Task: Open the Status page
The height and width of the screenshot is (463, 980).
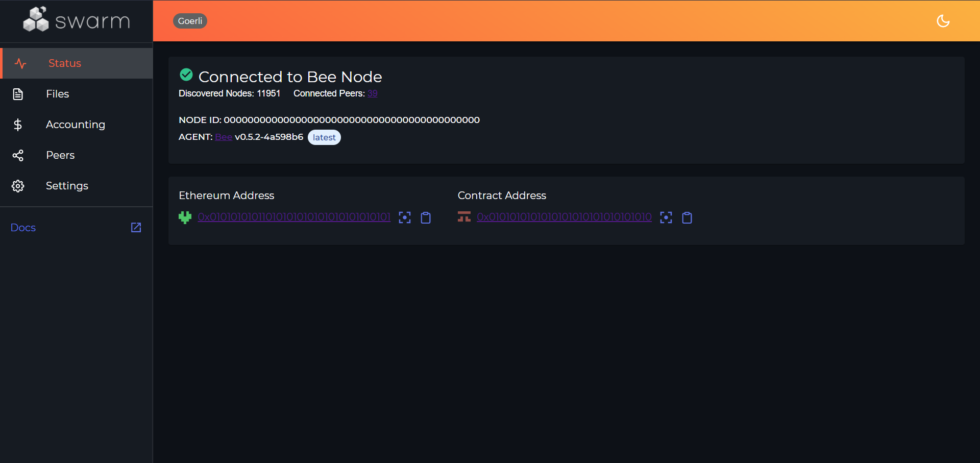Action: (77, 63)
